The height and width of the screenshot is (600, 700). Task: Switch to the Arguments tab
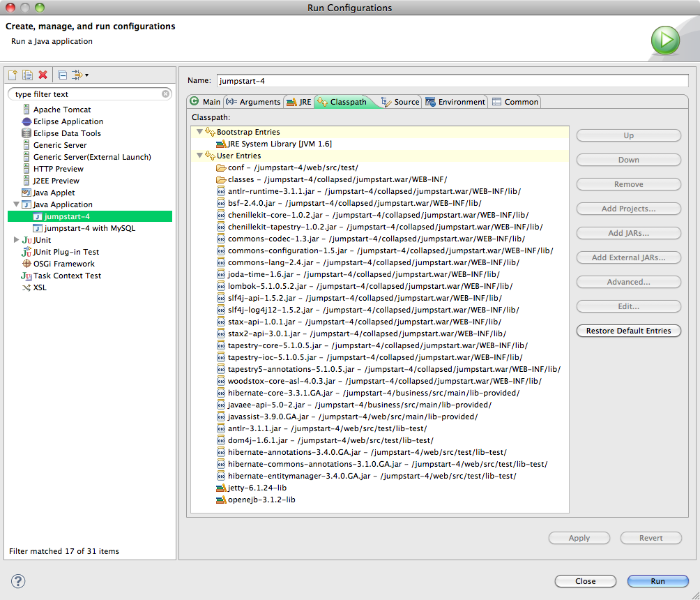tap(253, 102)
